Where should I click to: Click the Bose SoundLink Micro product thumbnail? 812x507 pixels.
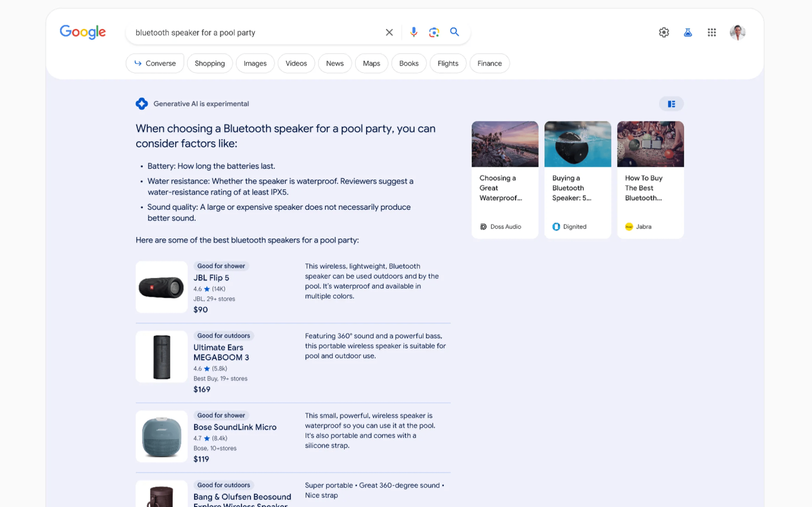click(161, 436)
